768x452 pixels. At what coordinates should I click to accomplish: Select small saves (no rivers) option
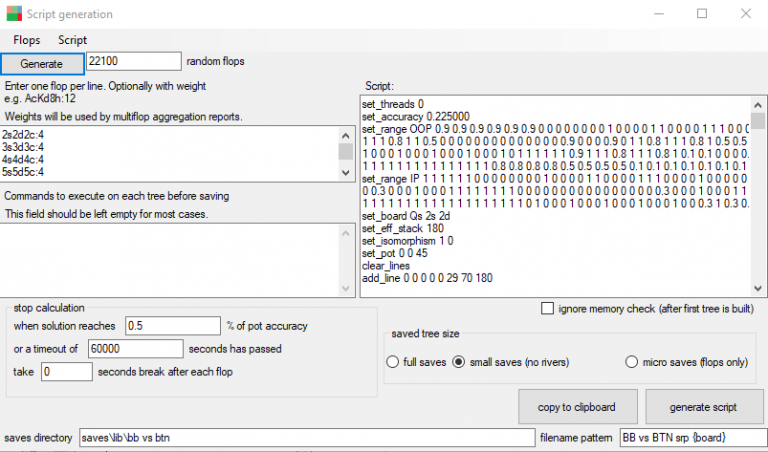[x=460, y=362]
